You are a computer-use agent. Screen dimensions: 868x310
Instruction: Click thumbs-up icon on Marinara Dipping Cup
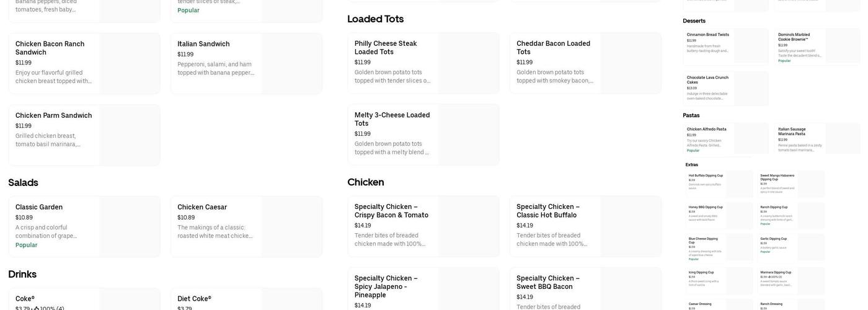click(x=771, y=277)
